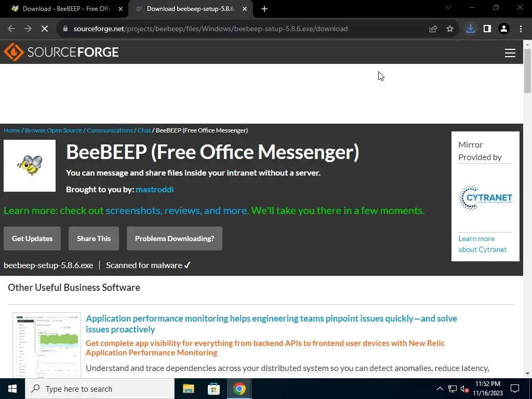Click the BeeBEEP bee logo
Image resolution: width=532 pixels, height=399 pixels.
click(x=30, y=166)
